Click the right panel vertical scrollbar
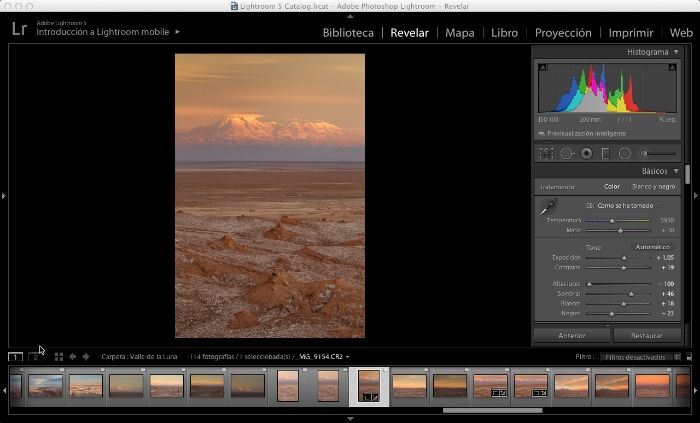 click(x=688, y=174)
